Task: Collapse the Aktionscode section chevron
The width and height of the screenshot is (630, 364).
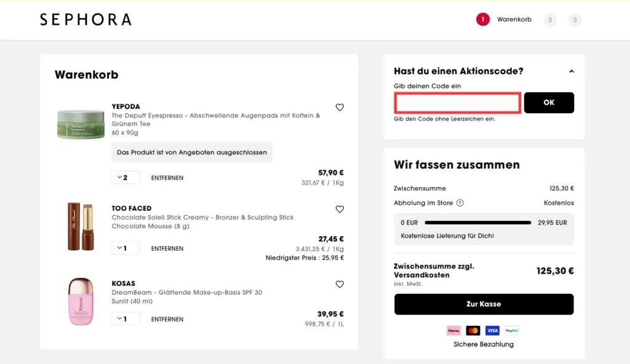Action: tap(572, 71)
